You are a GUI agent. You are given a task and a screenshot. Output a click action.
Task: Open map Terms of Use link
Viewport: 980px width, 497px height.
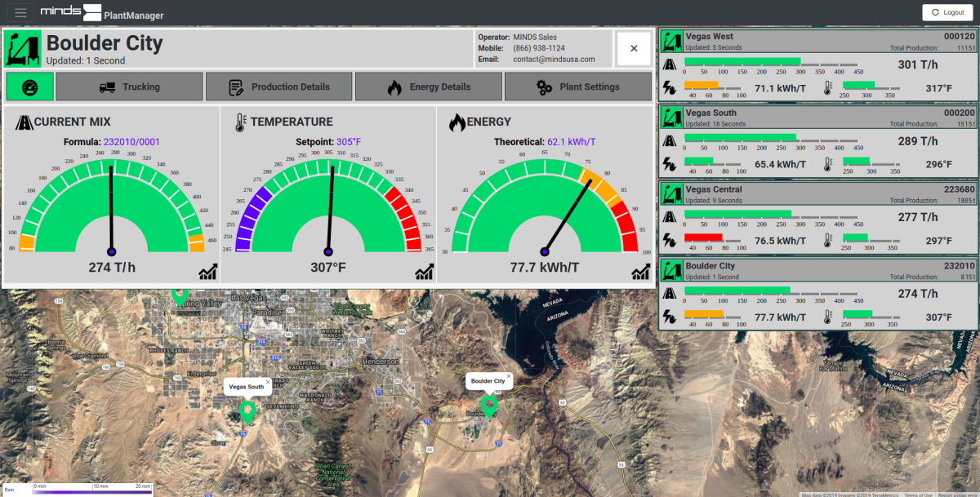(x=918, y=495)
